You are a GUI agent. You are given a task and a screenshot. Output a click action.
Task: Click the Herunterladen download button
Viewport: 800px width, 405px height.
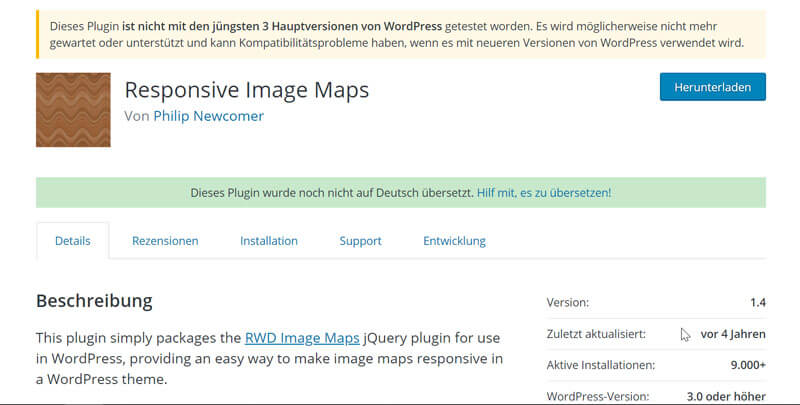click(712, 87)
